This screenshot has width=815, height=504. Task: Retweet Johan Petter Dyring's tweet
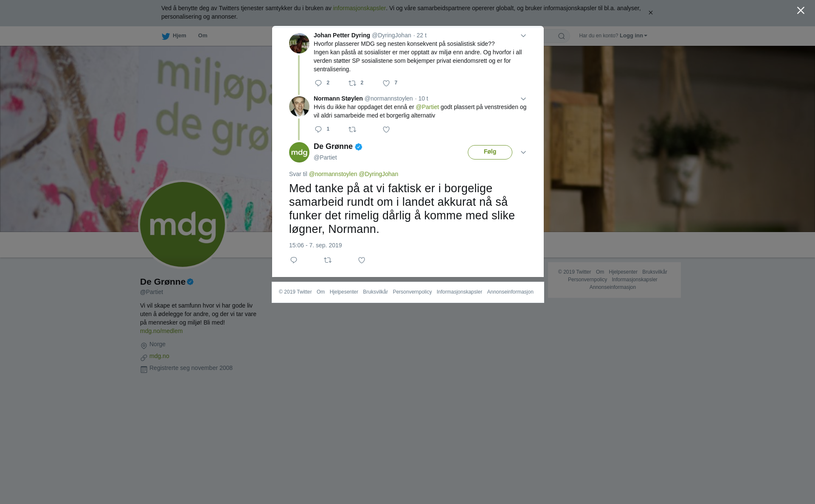352,83
